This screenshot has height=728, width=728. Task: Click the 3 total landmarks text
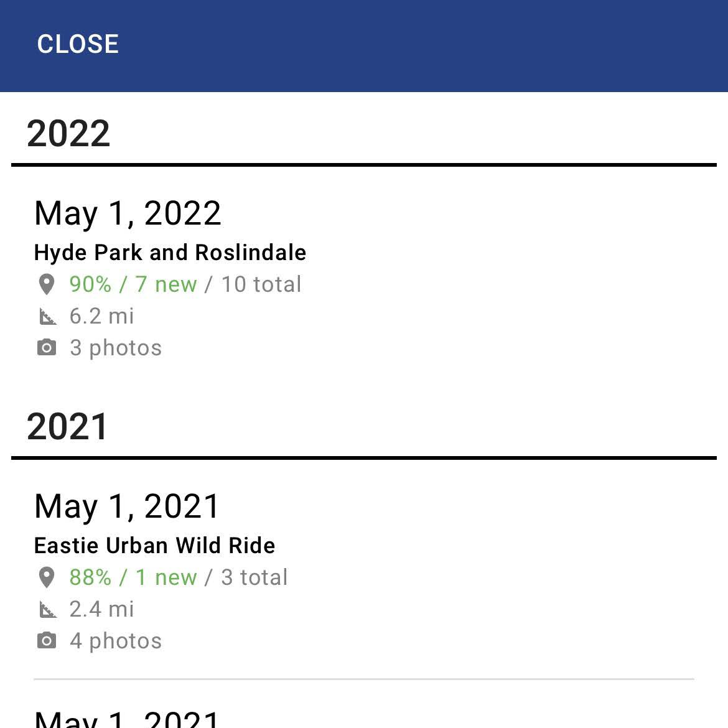tap(254, 577)
